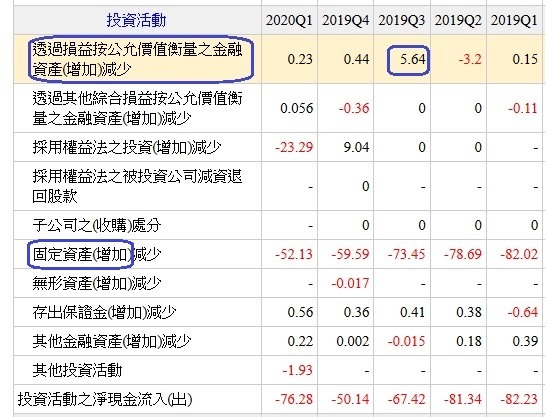
Task: Click the -82.02 fixed assets value
Action: tap(519, 254)
